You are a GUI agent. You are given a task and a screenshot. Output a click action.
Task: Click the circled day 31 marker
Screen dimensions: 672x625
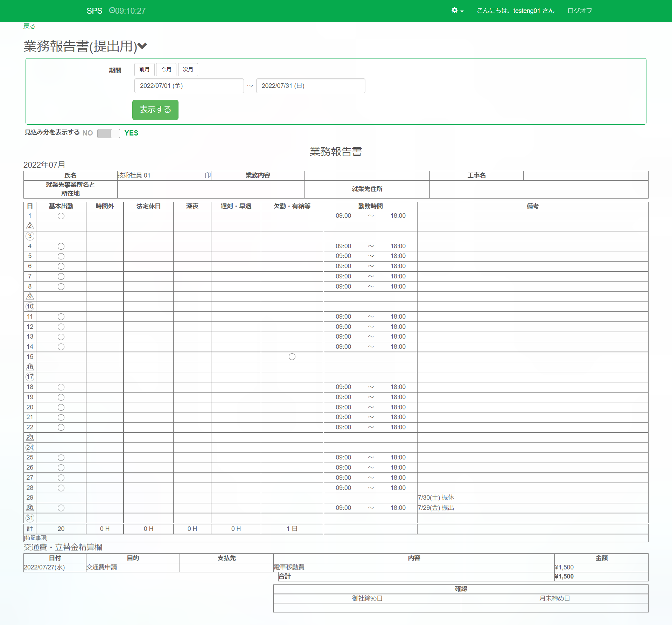point(30,518)
